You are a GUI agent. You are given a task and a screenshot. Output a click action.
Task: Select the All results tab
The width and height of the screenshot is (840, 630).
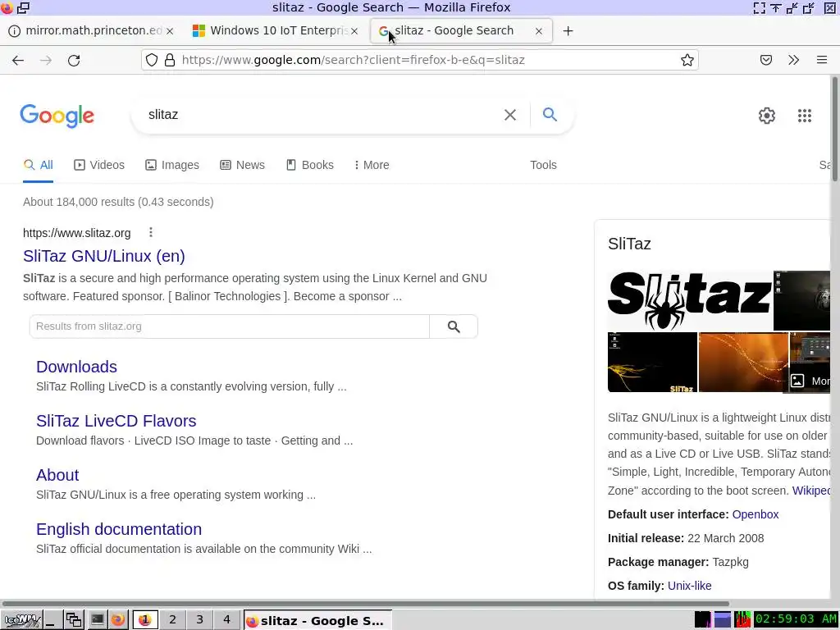(x=38, y=165)
